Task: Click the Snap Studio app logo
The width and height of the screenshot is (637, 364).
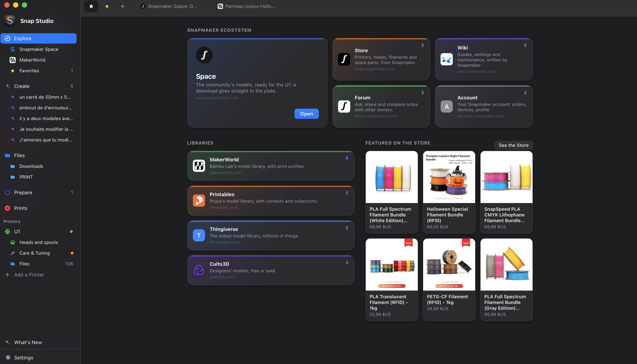Action: tap(10, 21)
